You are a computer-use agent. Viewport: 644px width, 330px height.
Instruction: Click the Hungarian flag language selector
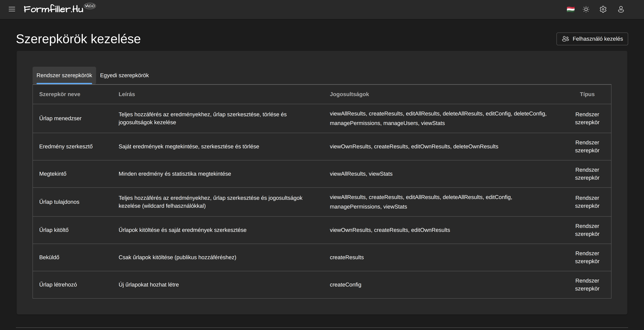pyautogui.click(x=570, y=9)
